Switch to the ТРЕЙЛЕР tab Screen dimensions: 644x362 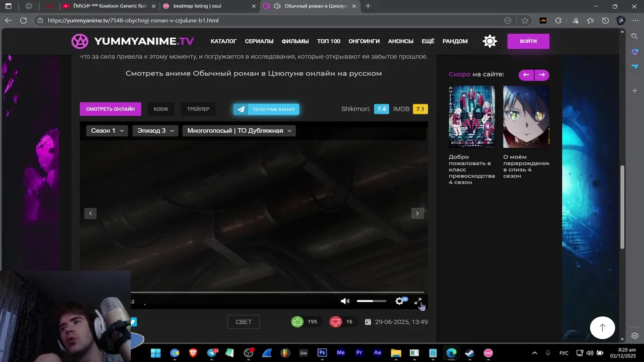[198, 109]
